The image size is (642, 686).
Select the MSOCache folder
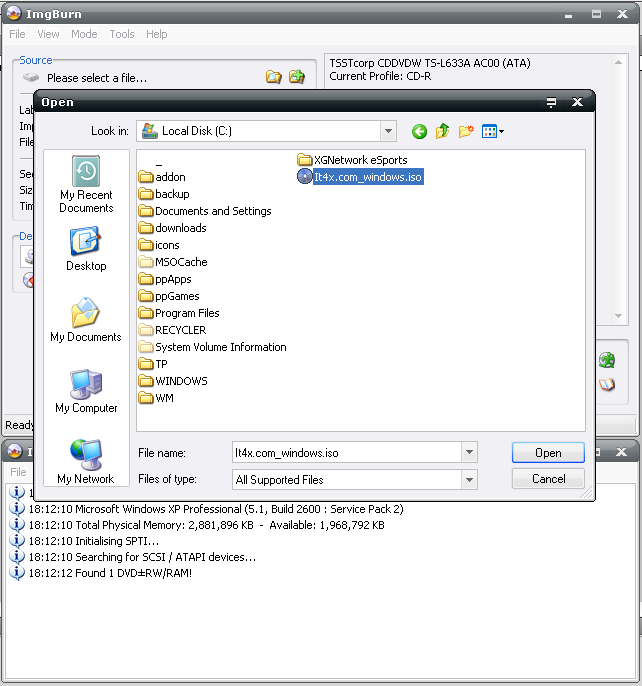point(173,262)
